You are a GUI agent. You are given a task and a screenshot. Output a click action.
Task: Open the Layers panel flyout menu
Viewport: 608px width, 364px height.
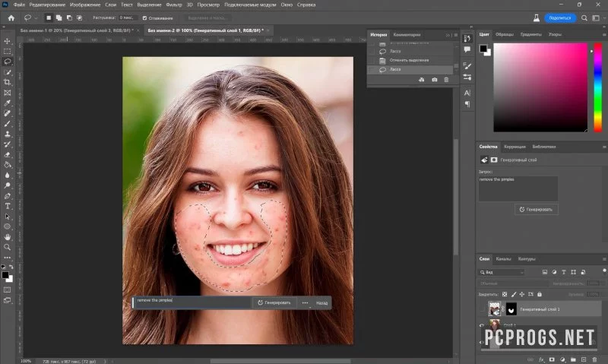click(604, 259)
